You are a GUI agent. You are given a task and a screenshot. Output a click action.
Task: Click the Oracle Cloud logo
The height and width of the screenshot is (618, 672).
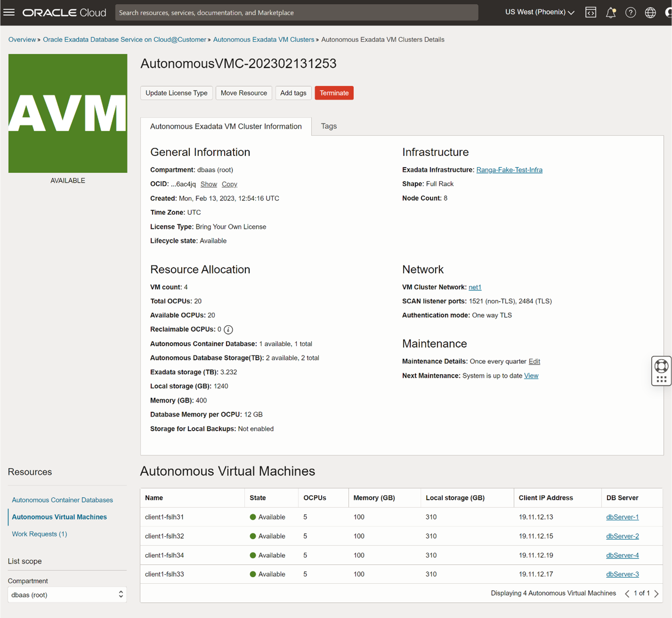[x=64, y=12]
